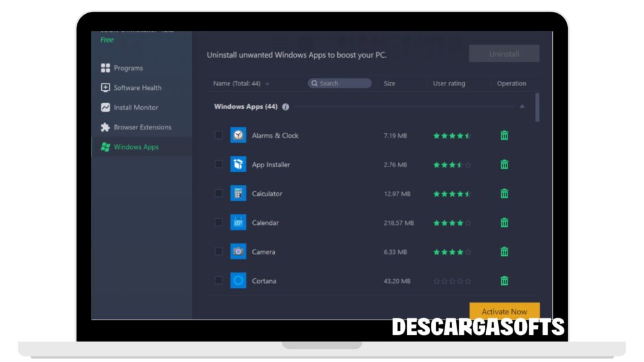Sort by Name column arrow

click(267, 84)
